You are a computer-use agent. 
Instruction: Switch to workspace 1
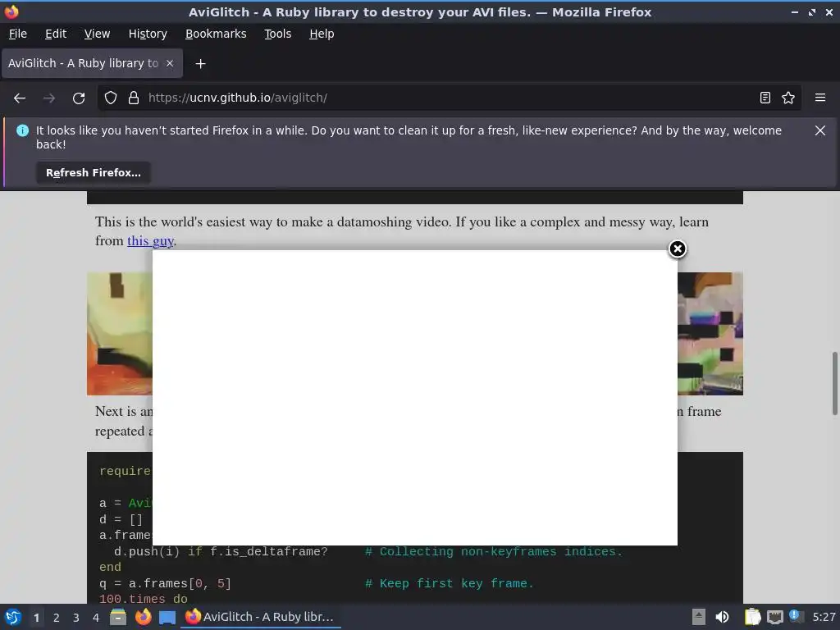coord(36,617)
